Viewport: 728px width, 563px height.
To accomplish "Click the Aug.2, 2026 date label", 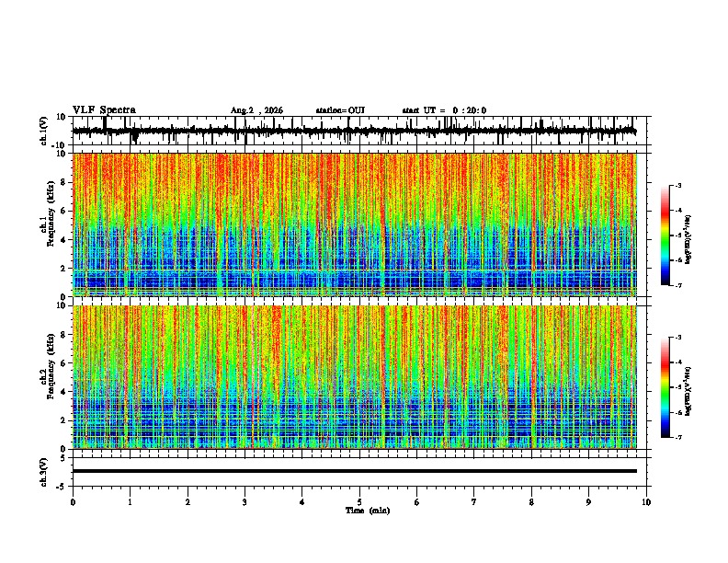I will [256, 110].
